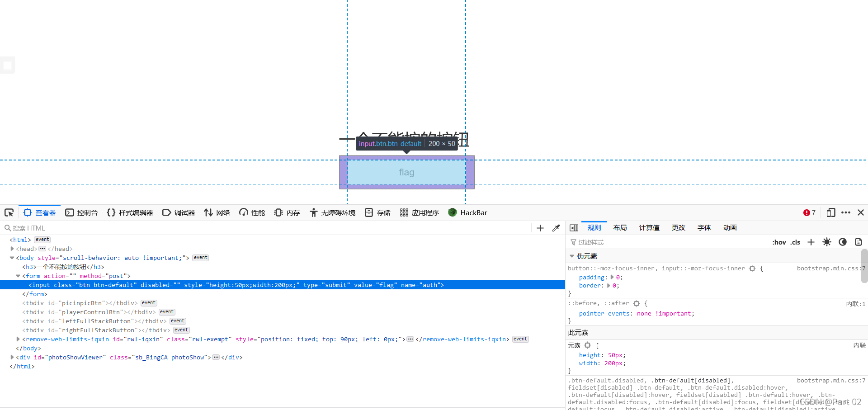Screen dimensions: 868x410
Task: Click the error count badge showing 7
Action: [x=809, y=212]
